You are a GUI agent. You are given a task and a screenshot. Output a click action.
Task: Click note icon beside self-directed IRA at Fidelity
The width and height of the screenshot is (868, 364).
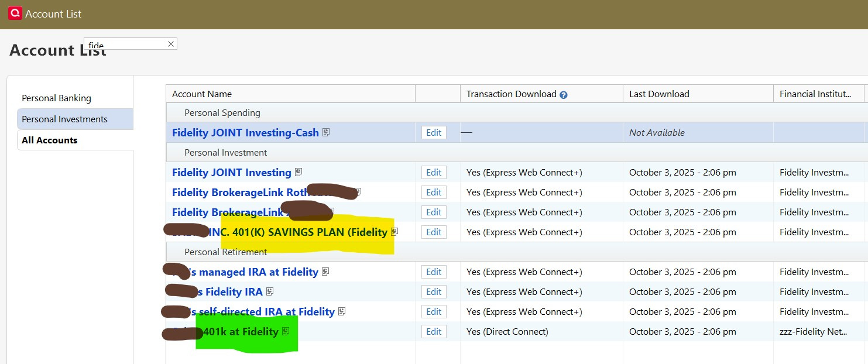tap(342, 311)
